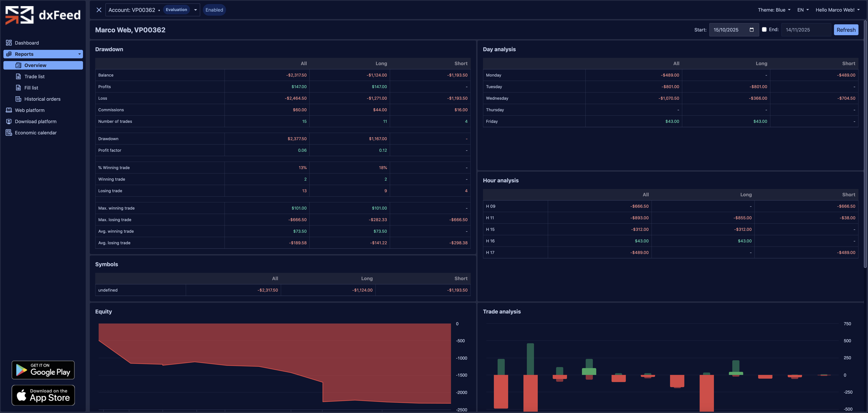Click the Fill list document icon
The image size is (868, 413).
(19, 88)
